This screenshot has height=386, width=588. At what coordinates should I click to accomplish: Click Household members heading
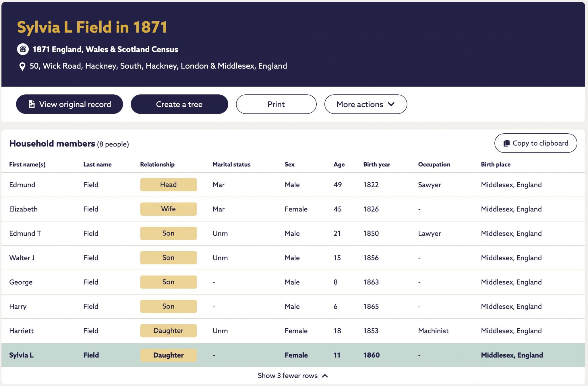(x=52, y=143)
